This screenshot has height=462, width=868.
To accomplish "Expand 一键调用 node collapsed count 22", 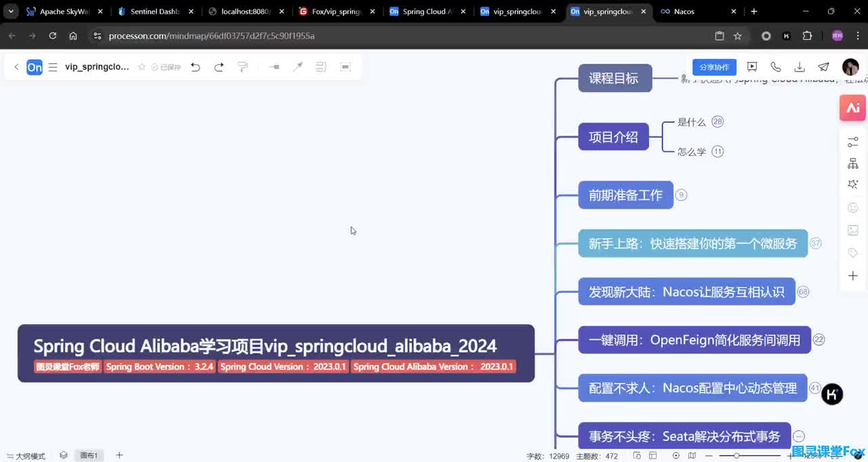I will click(x=818, y=340).
